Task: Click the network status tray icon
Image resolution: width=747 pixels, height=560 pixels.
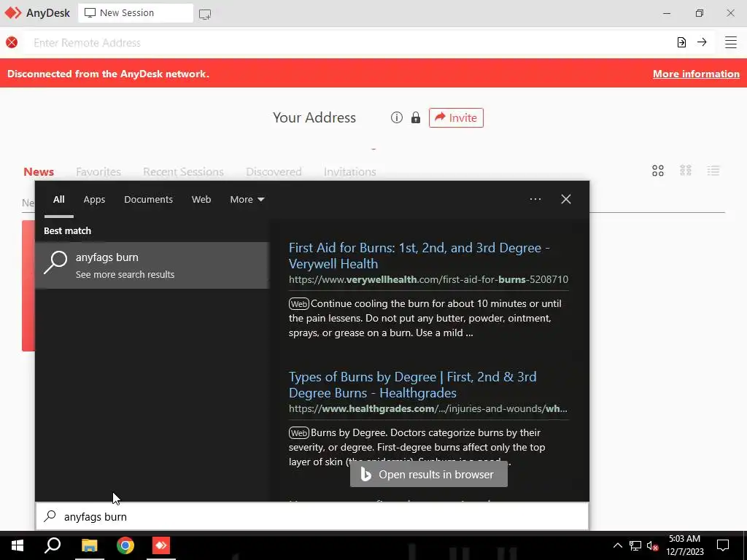Action: pyautogui.click(x=635, y=545)
